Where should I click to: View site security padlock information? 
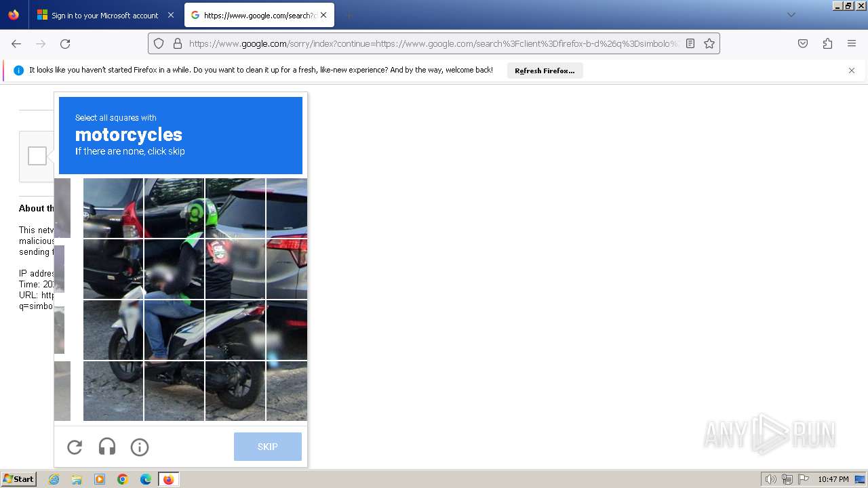[178, 43]
